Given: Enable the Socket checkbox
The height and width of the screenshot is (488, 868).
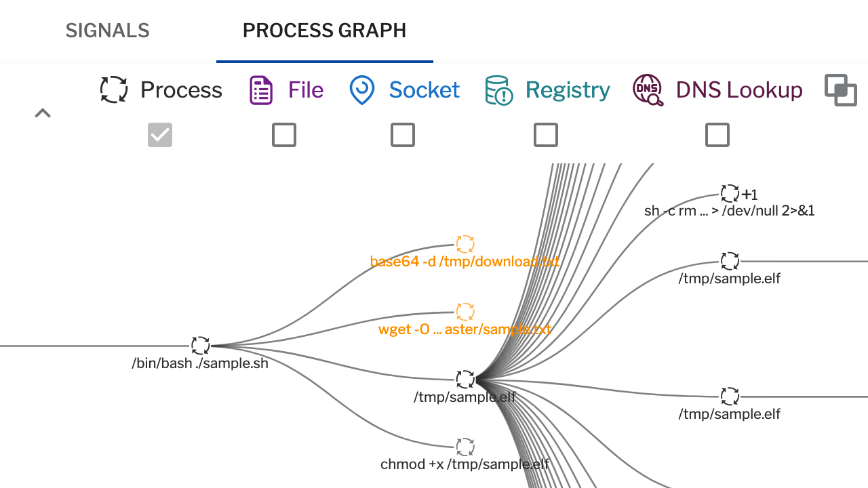Looking at the screenshot, I should pyautogui.click(x=403, y=135).
